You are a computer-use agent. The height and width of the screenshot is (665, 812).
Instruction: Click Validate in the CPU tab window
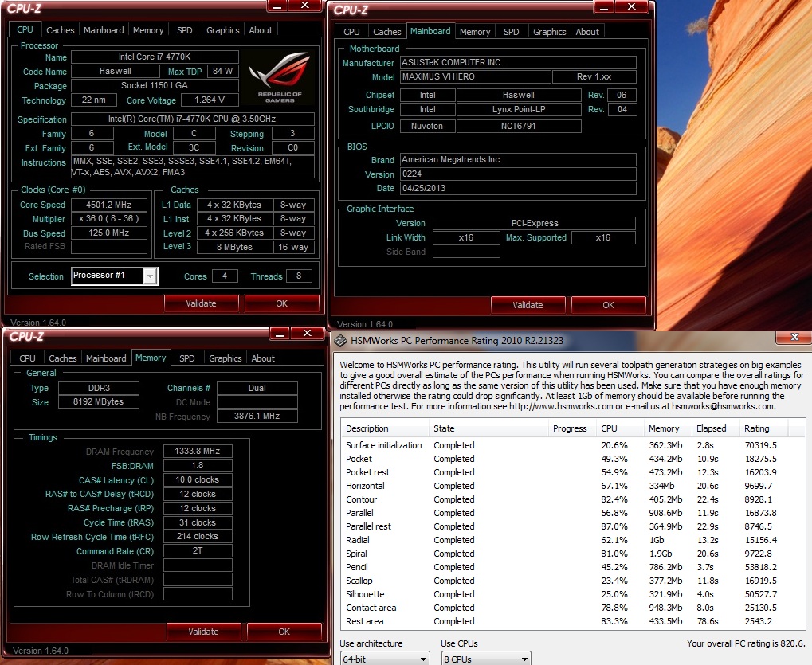pos(201,303)
